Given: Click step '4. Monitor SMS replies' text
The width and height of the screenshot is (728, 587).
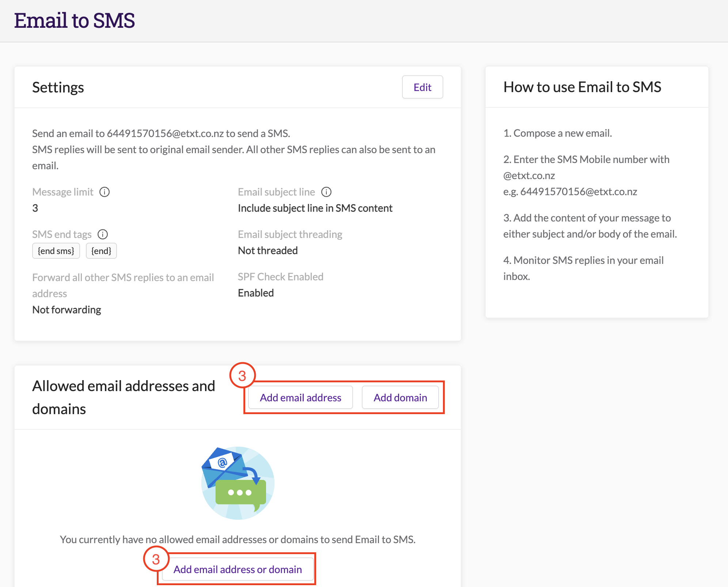Looking at the screenshot, I should click(583, 268).
